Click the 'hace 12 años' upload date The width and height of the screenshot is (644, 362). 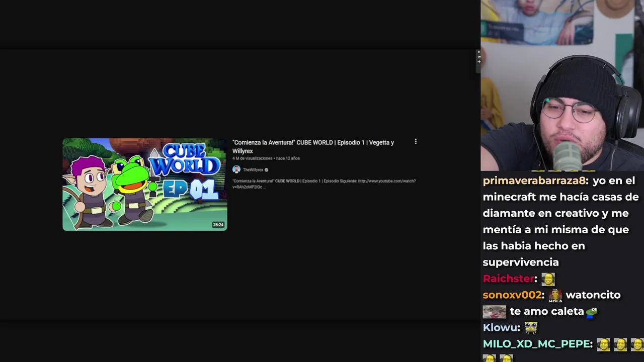click(x=288, y=158)
